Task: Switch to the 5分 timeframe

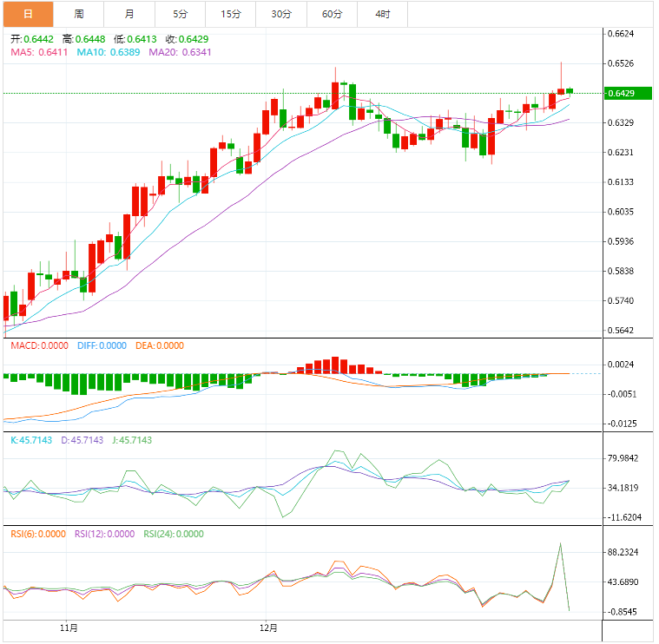Action: click(x=180, y=14)
